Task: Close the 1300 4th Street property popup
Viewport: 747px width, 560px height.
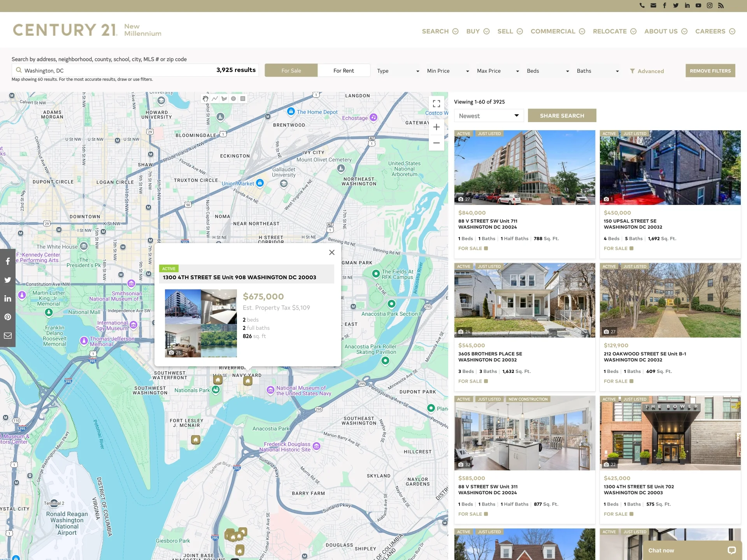Action: [332, 252]
